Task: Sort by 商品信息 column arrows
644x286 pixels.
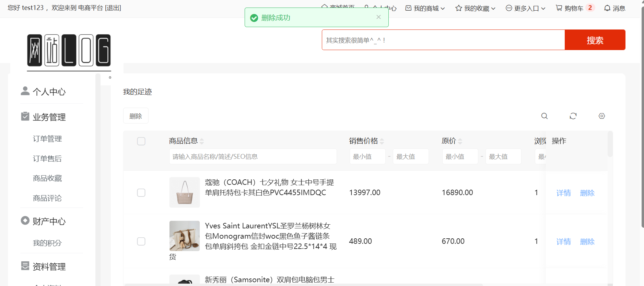Action: click(202, 141)
